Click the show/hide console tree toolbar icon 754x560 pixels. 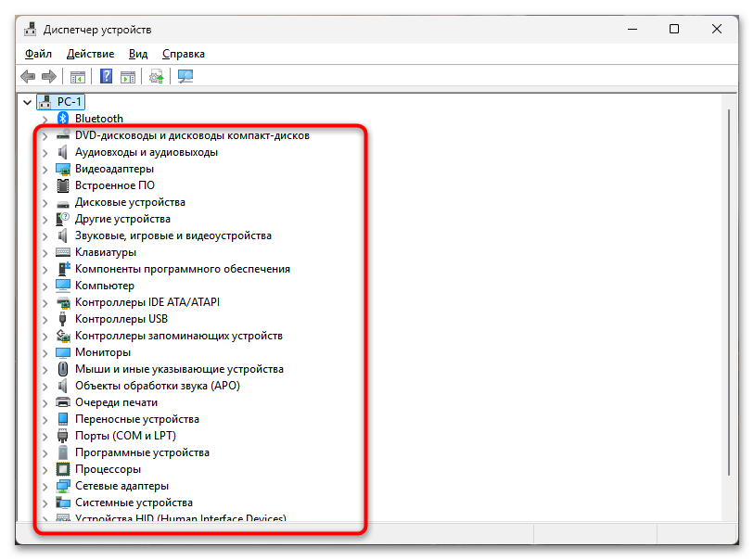(77, 76)
